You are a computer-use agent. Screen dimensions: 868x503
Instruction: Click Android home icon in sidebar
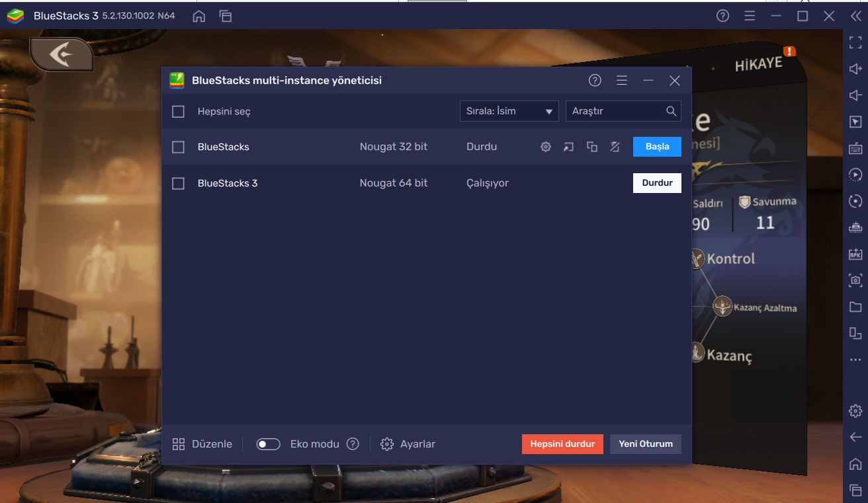click(855, 463)
